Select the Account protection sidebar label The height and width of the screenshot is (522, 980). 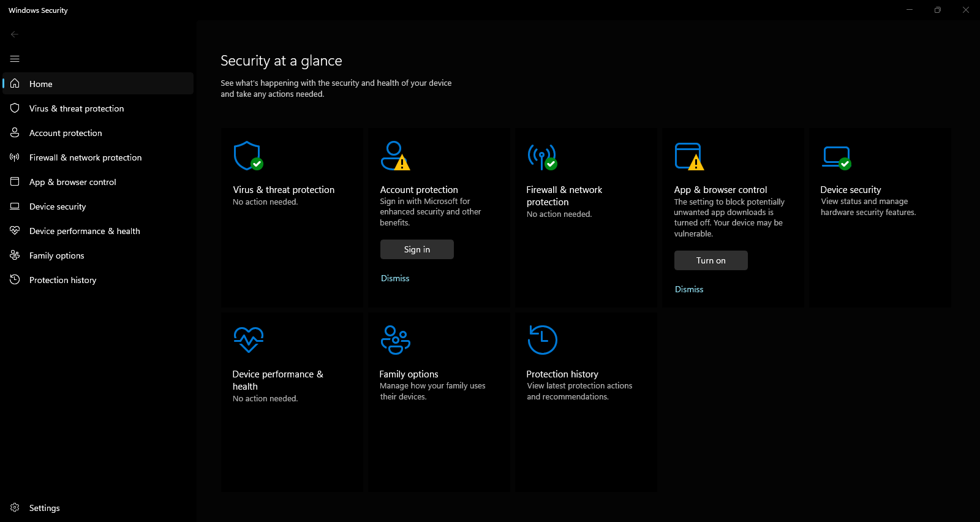click(x=66, y=133)
